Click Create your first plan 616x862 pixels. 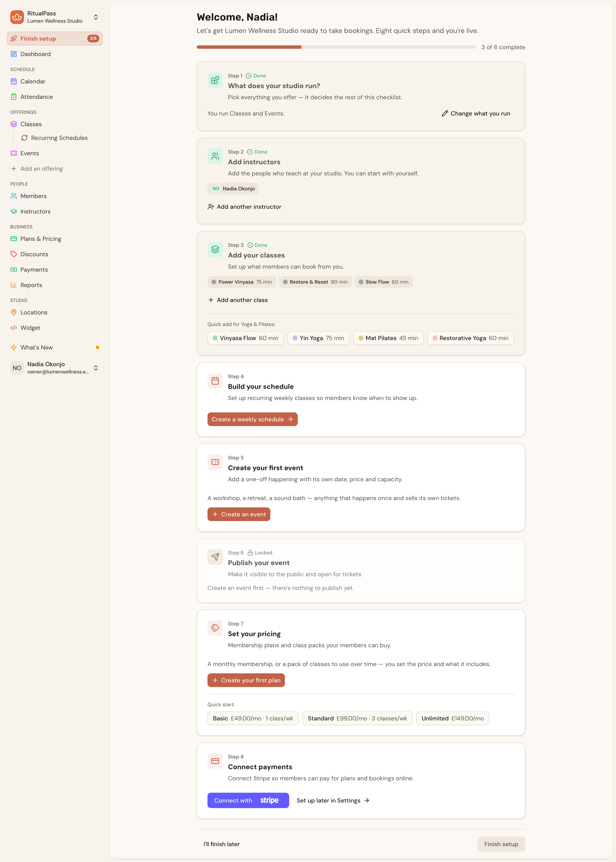246,680
